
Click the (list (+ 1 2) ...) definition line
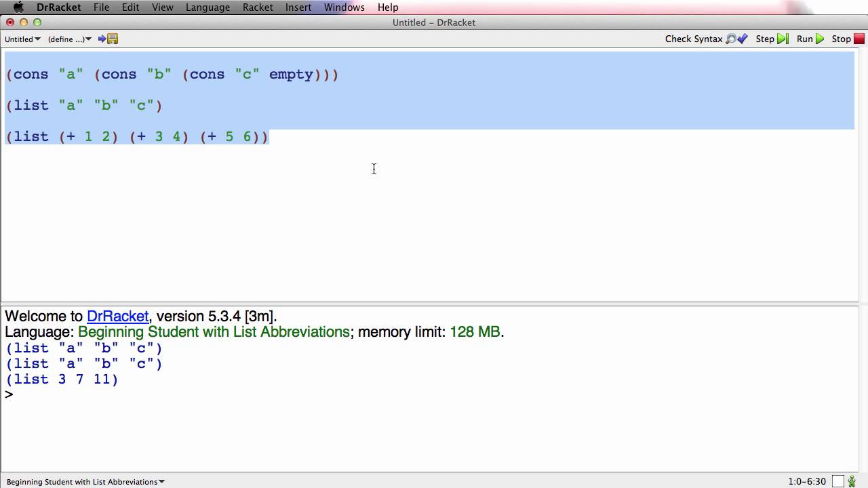tap(137, 137)
